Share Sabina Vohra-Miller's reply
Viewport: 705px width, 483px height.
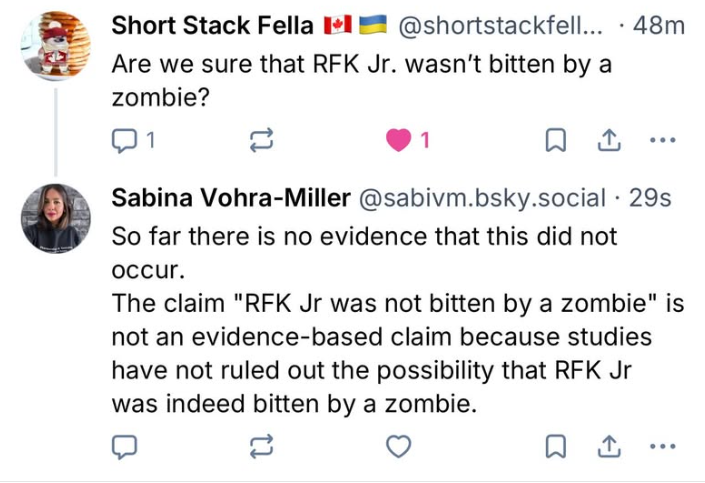click(x=606, y=446)
